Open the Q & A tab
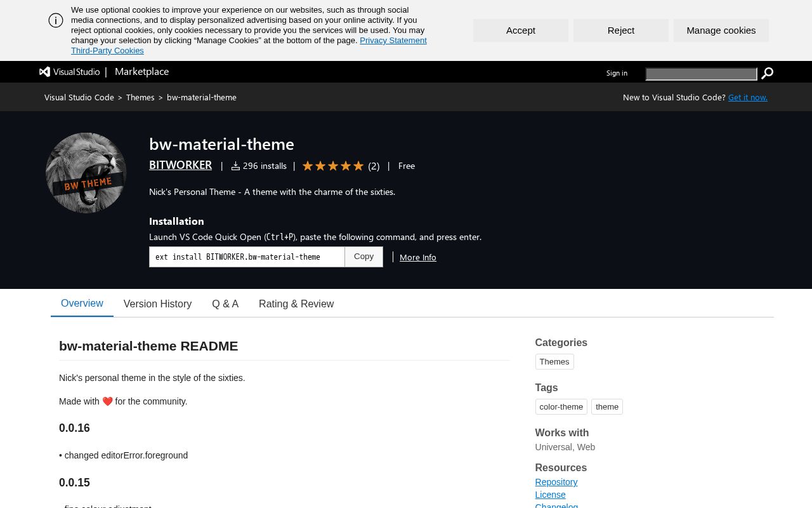Image resolution: width=812 pixels, height=508 pixels. click(225, 304)
